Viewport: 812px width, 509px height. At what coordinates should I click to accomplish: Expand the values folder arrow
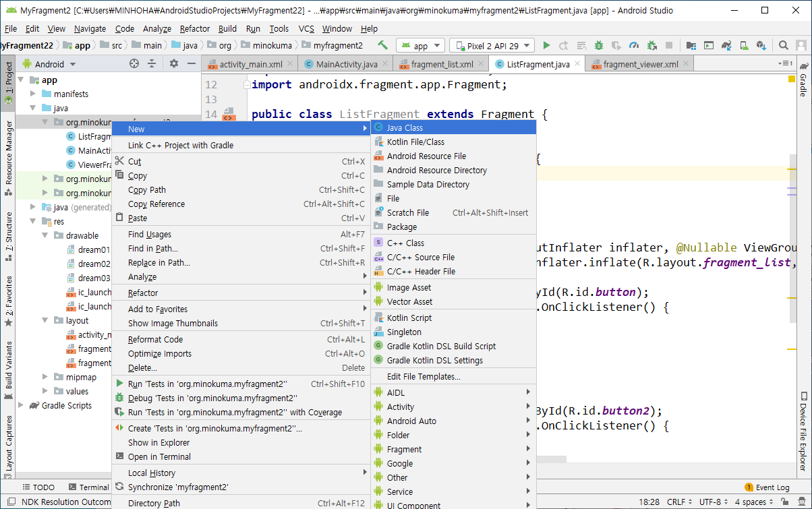pos(45,392)
